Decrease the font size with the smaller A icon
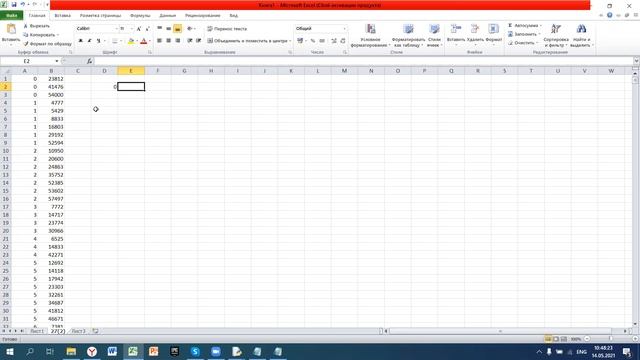Viewport: 640px width, 360px height. point(147,29)
